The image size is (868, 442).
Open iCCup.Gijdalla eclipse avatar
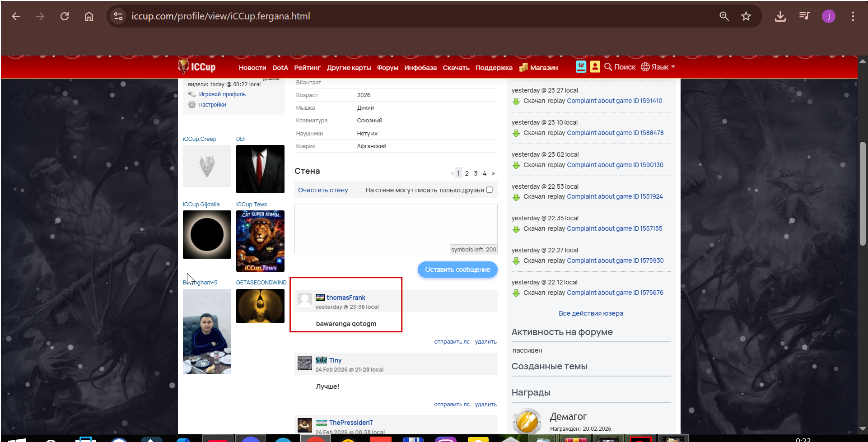point(207,234)
